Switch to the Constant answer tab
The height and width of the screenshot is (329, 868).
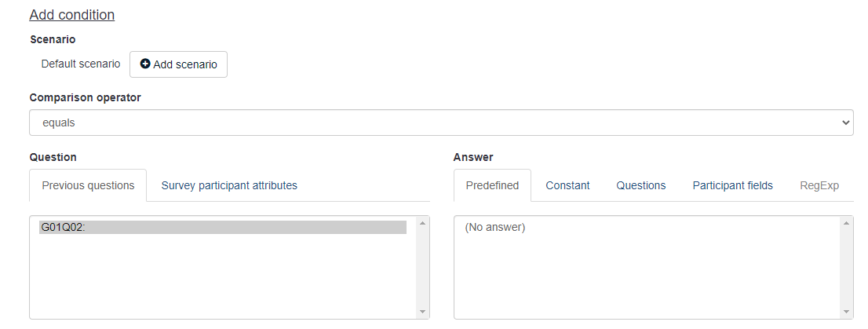point(567,185)
